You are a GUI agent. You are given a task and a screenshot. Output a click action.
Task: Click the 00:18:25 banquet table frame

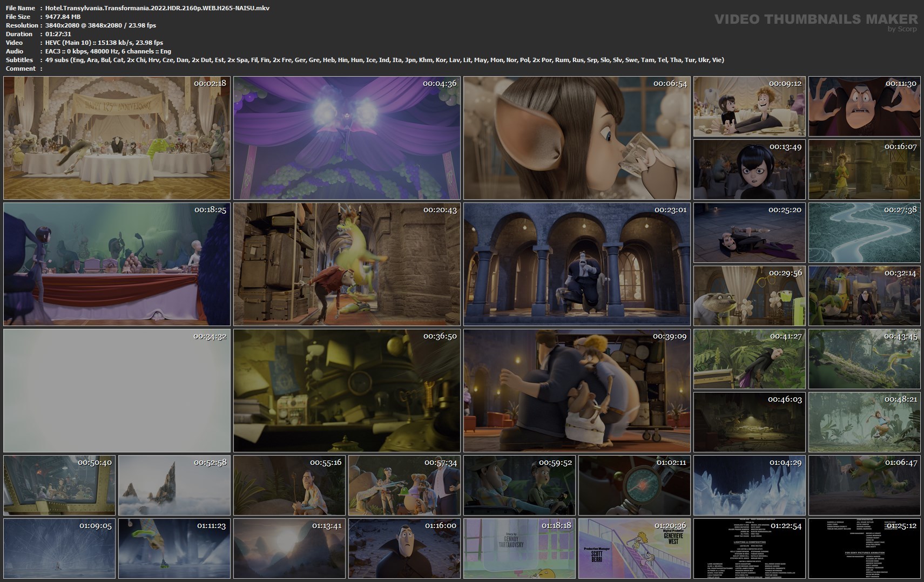[117, 265]
